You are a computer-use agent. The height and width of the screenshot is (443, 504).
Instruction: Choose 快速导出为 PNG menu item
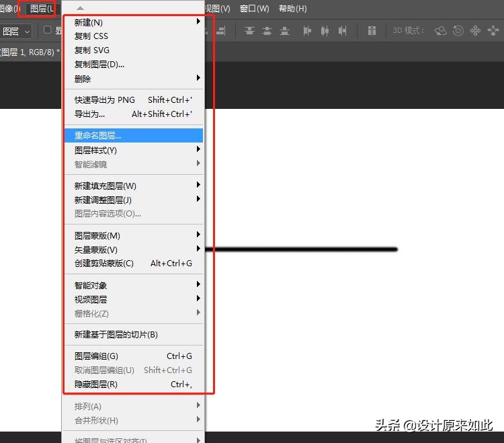[x=134, y=100]
